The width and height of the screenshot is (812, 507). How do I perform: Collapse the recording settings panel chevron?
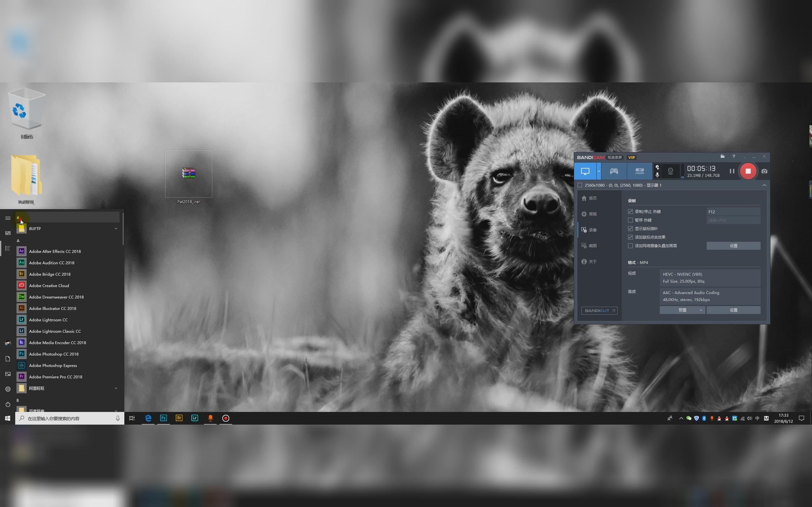click(x=764, y=185)
